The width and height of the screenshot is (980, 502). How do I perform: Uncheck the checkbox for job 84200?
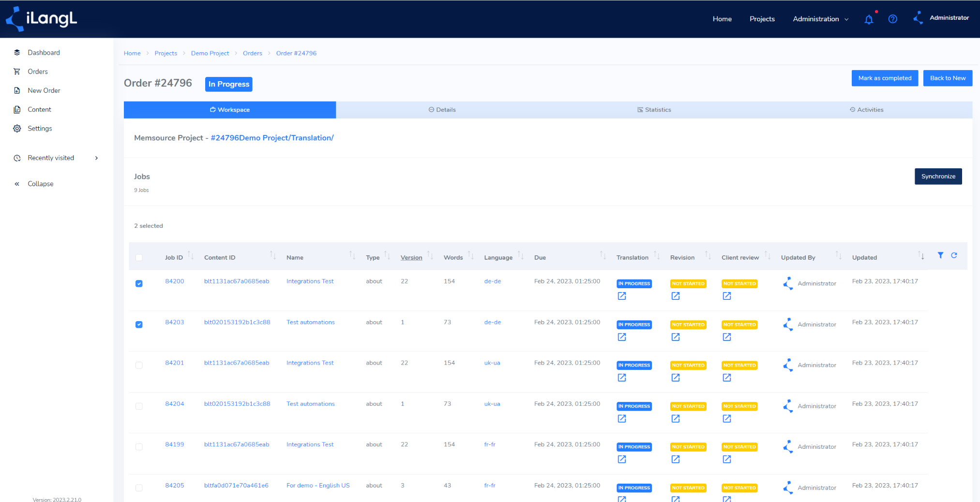pos(139,283)
